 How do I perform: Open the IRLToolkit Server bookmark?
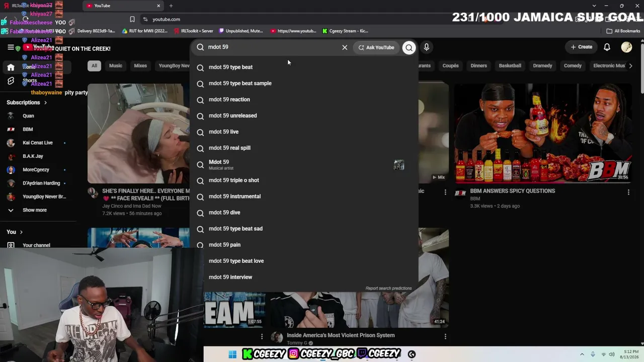(x=194, y=31)
